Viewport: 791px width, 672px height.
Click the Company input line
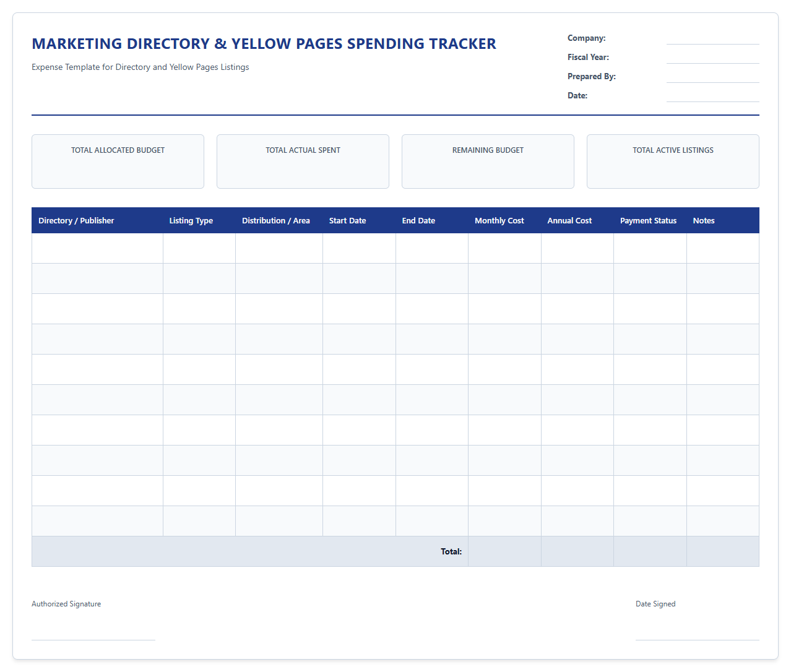[x=712, y=38]
